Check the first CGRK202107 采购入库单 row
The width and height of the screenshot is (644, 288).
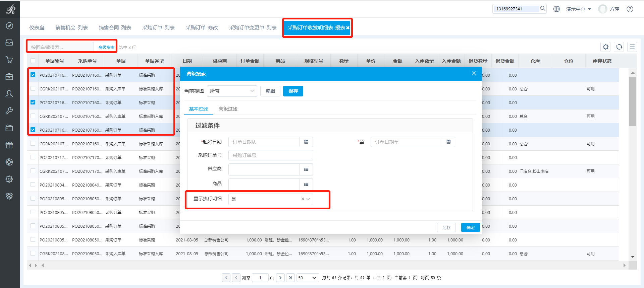coord(33,89)
